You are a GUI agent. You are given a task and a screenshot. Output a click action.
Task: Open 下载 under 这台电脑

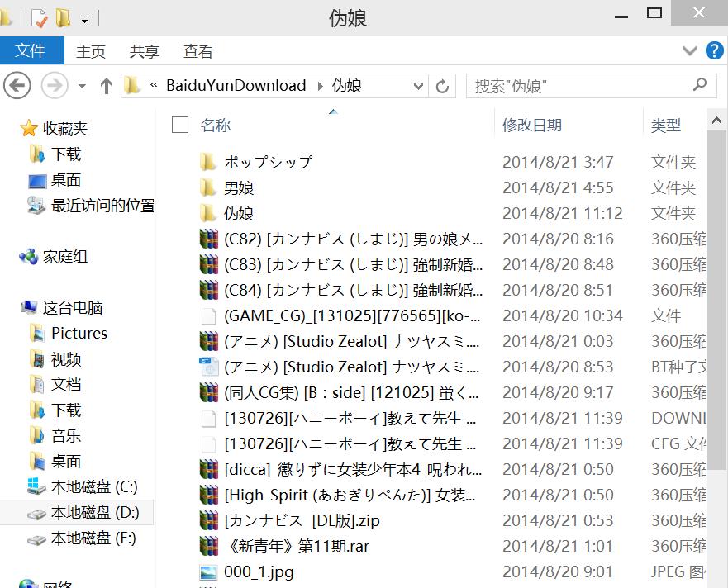(66, 410)
